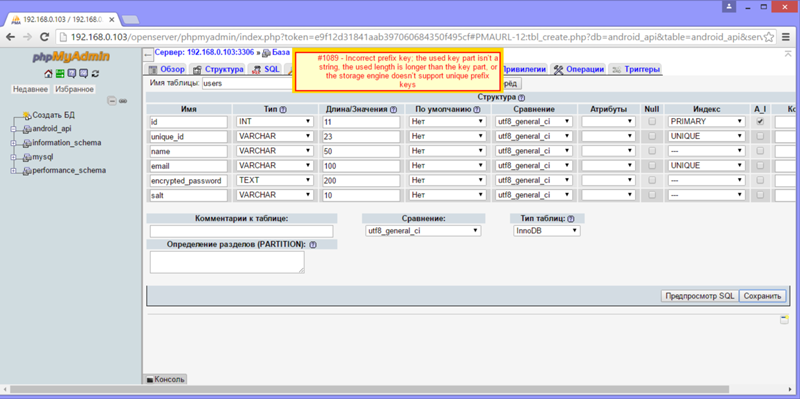Screen dimensions: 800x399
Task: Click help icon beside Тип таблиц label
Action: click(x=571, y=218)
